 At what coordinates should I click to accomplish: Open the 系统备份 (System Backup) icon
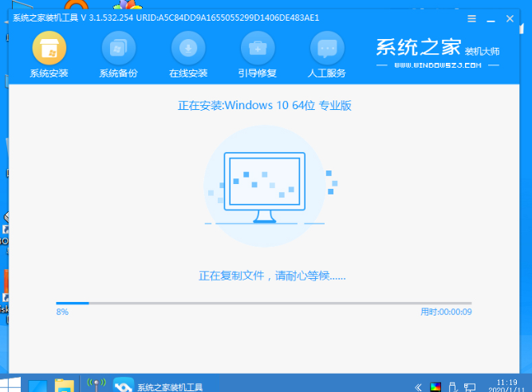(x=118, y=49)
